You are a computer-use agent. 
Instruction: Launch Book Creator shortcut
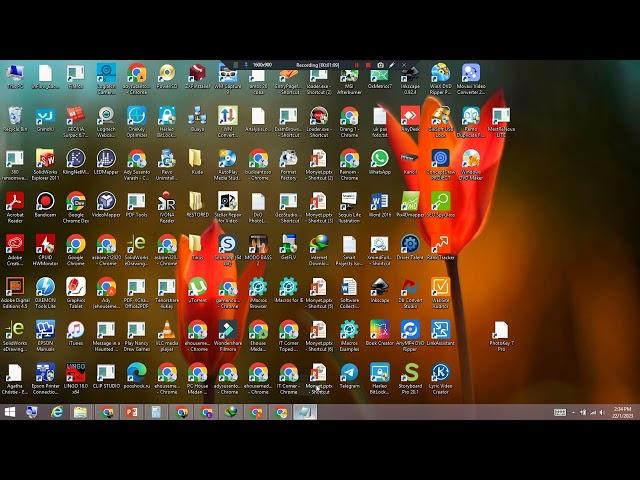pyautogui.click(x=380, y=332)
